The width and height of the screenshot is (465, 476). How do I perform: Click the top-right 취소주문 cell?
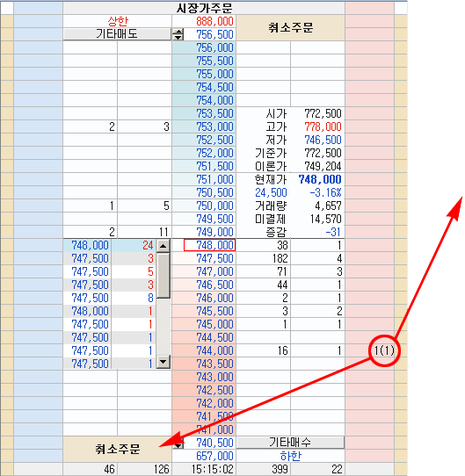click(291, 28)
